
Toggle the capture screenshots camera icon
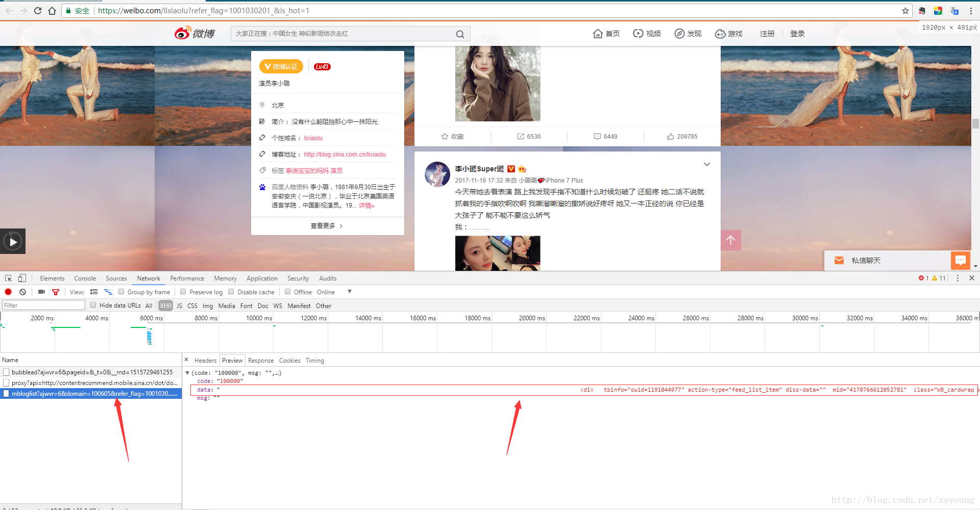pos(41,292)
